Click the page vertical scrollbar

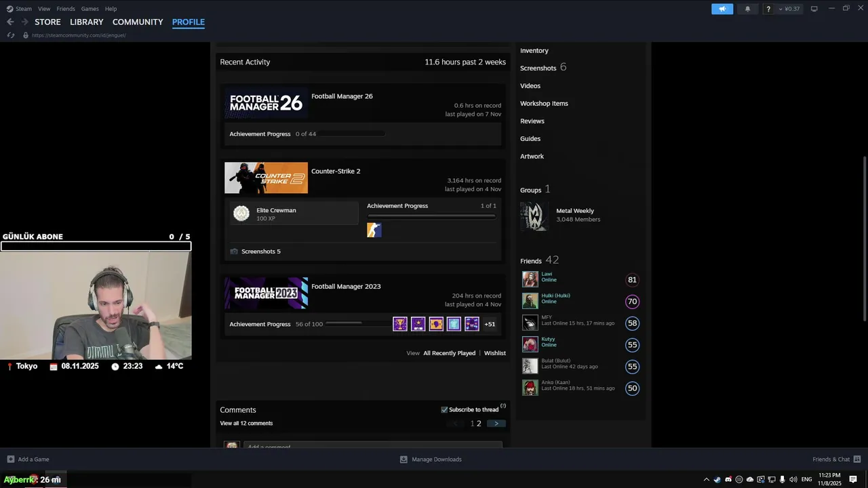863,239
